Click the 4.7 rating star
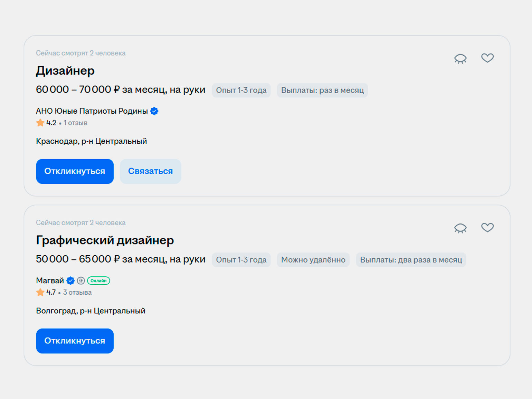 40,292
